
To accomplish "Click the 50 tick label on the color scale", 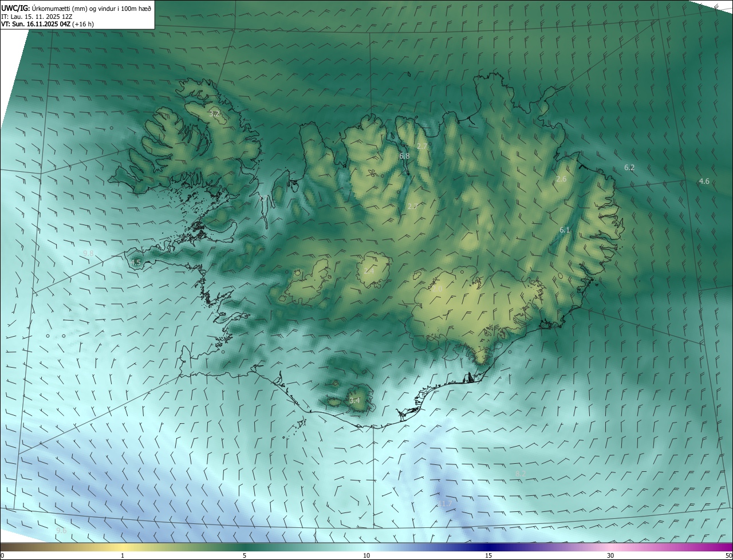I will [x=728, y=555].
